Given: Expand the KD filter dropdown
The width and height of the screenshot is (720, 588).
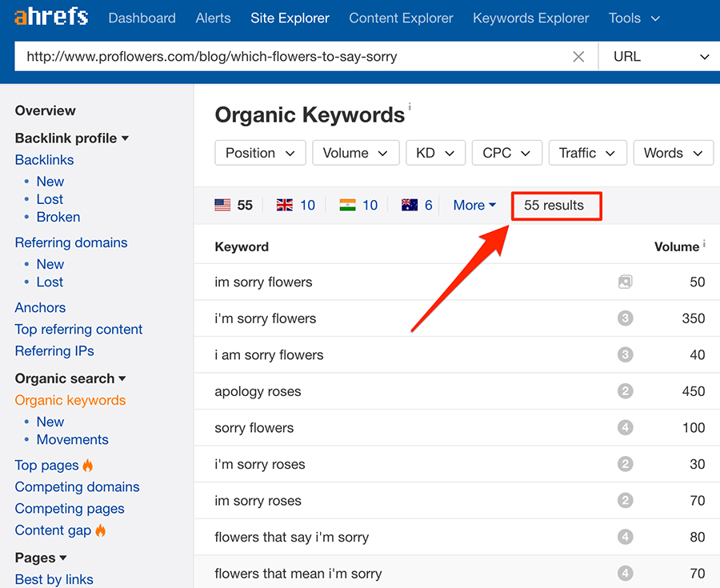Looking at the screenshot, I should 435,153.
